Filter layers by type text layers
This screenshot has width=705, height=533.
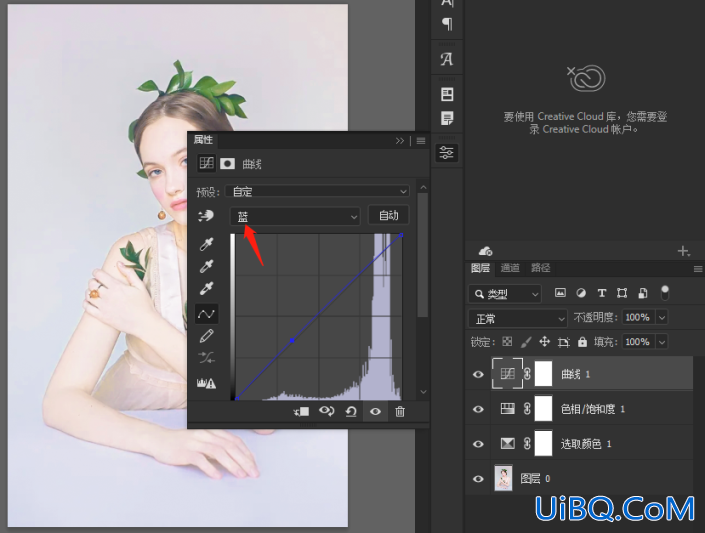pyautogui.click(x=602, y=293)
